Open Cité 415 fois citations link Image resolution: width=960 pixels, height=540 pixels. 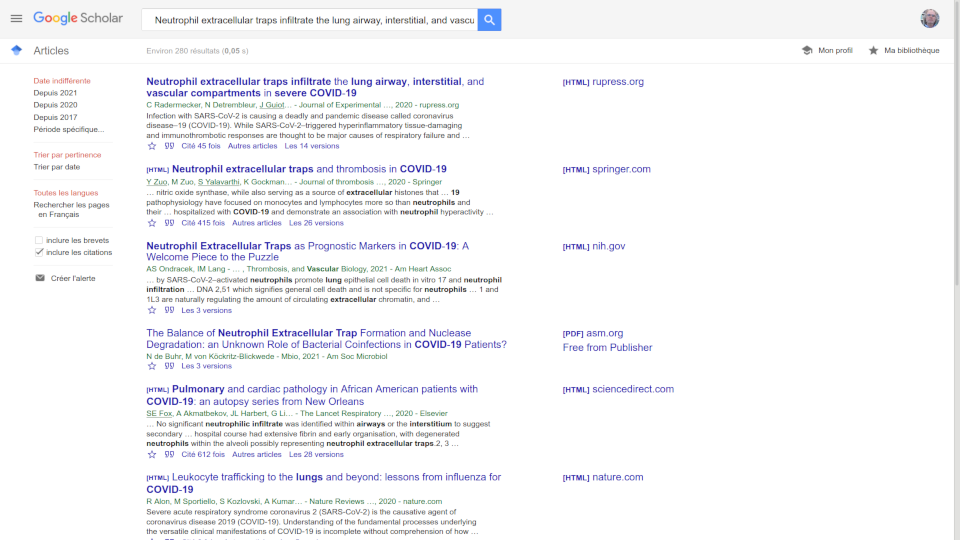click(203, 223)
